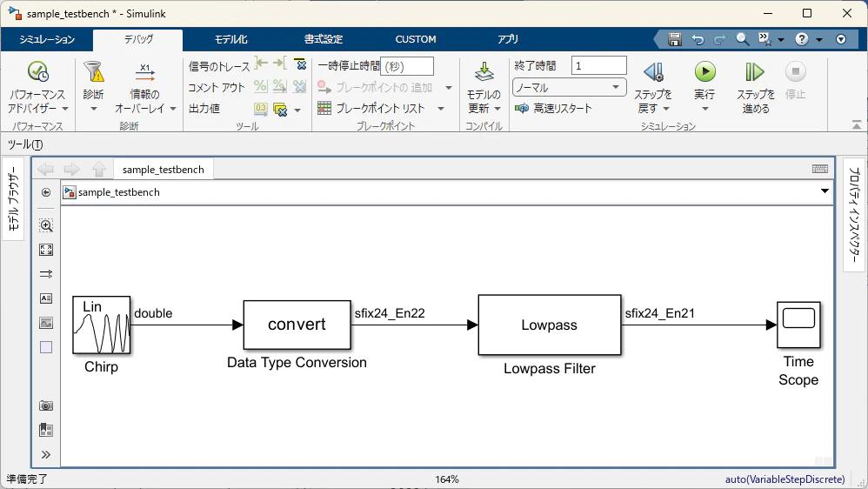
Task: Open the Model Browser side panel
Action: (x=13, y=200)
